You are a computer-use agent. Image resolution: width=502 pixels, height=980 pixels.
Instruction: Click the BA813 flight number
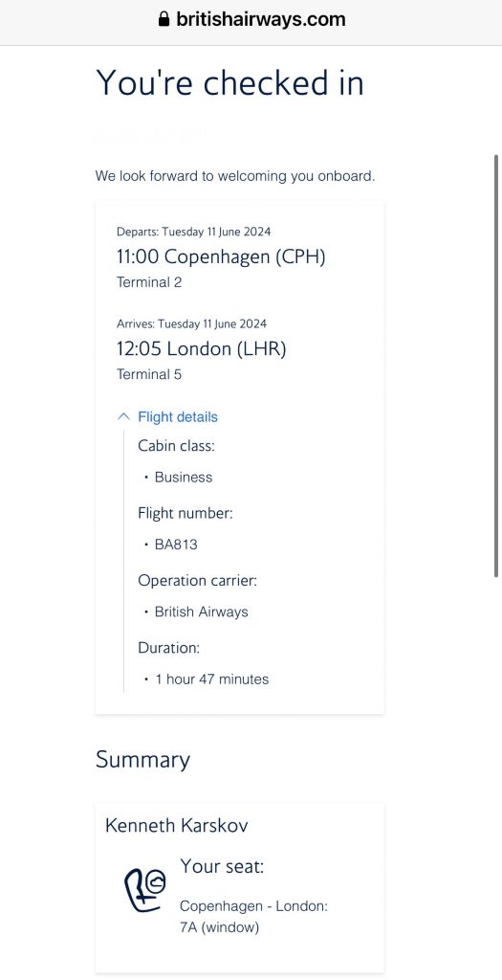point(176,545)
